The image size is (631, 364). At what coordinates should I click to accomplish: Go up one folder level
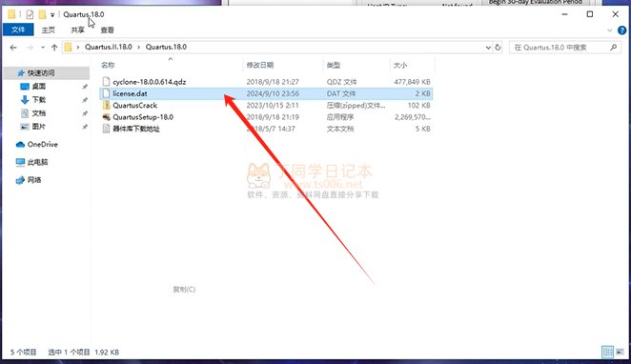tap(54, 48)
